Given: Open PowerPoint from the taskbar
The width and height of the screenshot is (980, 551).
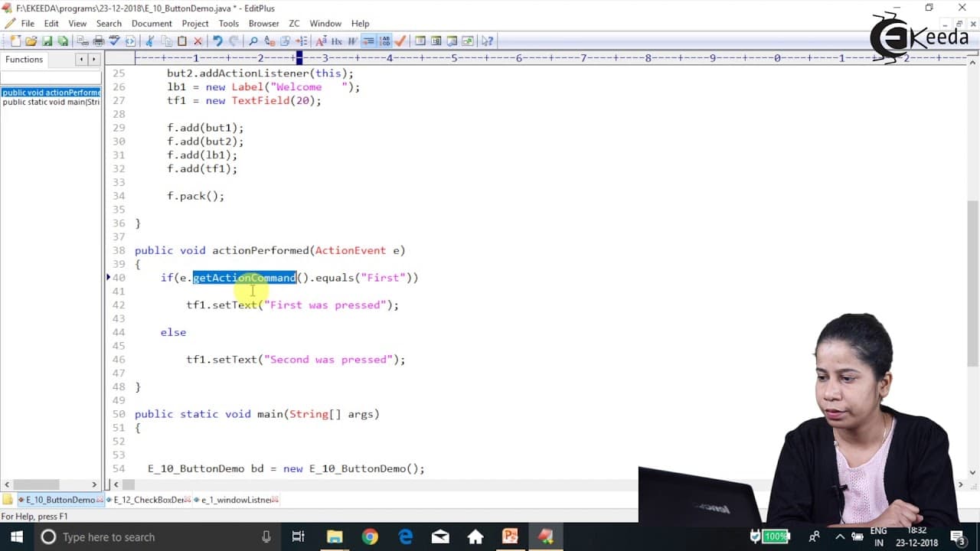Looking at the screenshot, I should (510, 536).
